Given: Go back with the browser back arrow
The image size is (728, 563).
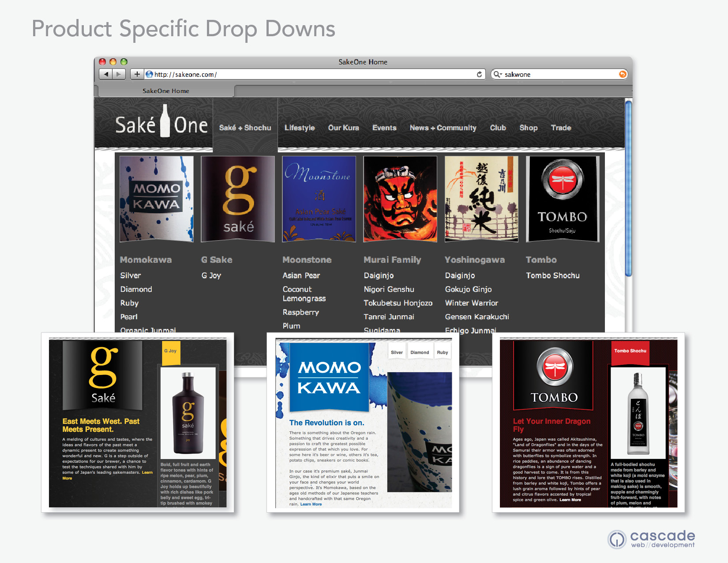Looking at the screenshot, I should (106, 74).
